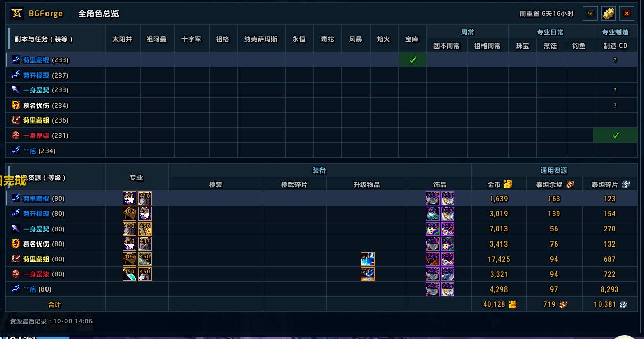The width and height of the screenshot is (644, 339).
Task: Select the 团本周常 column header
Action: click(x=447, y=46)
